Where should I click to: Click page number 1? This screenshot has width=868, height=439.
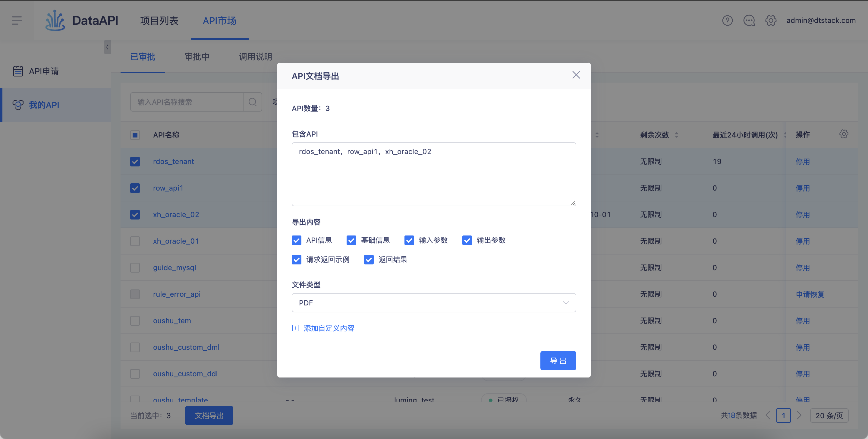[x=783, y=415]
